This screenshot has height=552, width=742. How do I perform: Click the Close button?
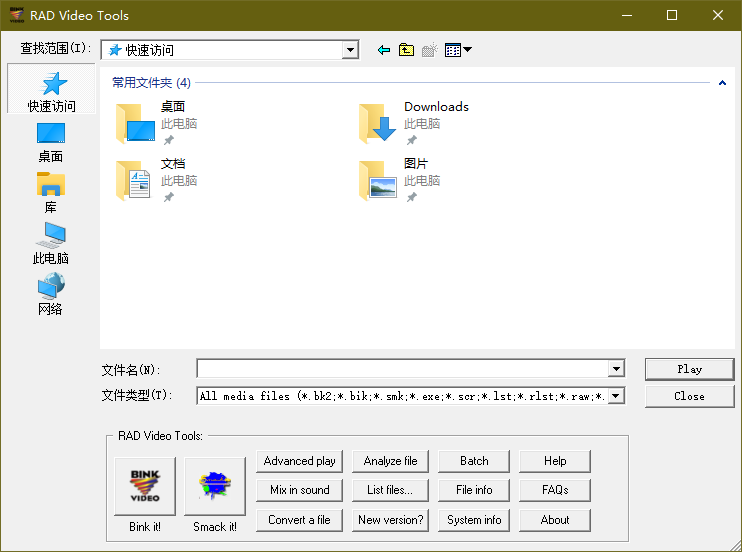coord(689,396)
